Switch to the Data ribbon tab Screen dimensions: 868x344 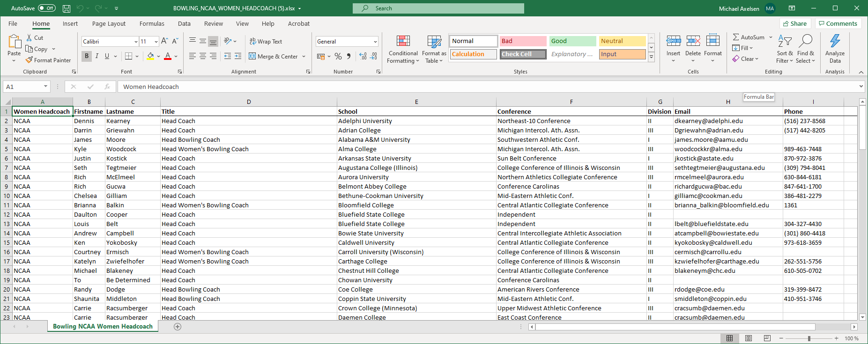coord(184,24)
